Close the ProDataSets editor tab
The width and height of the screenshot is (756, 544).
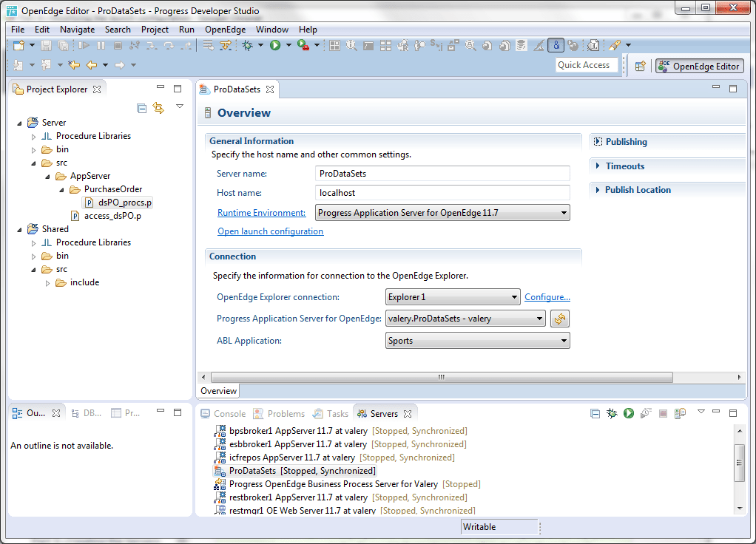[270, 89]
